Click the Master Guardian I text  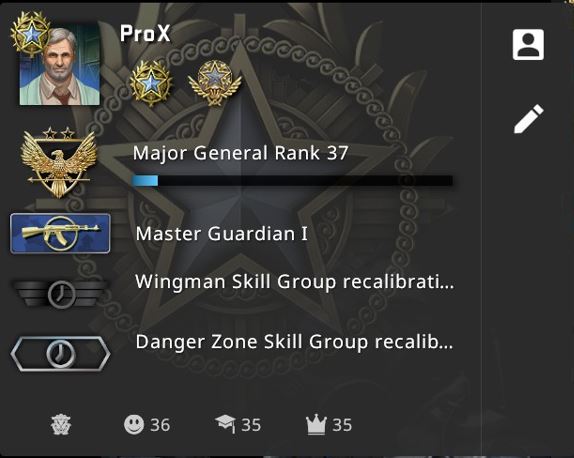[x=221, y=234]
